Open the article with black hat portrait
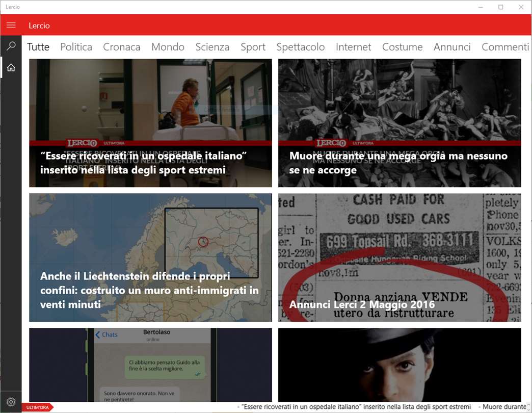The width and height of the screenshot is (532, 413). coord(400,365)
